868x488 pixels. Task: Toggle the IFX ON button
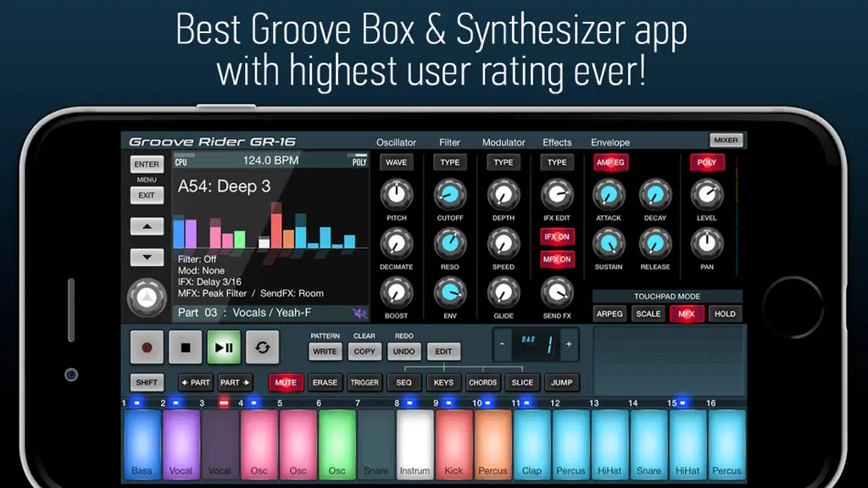(x=557, y=237)
